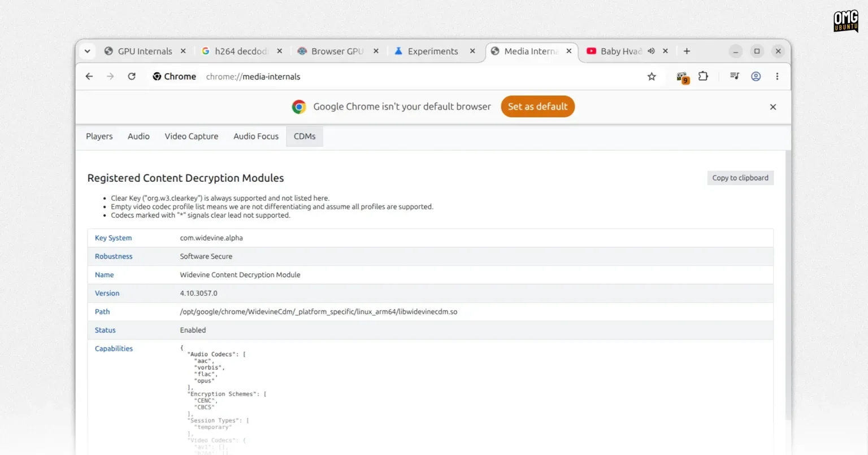Click the Chrome site info chip

click(174, 76)
